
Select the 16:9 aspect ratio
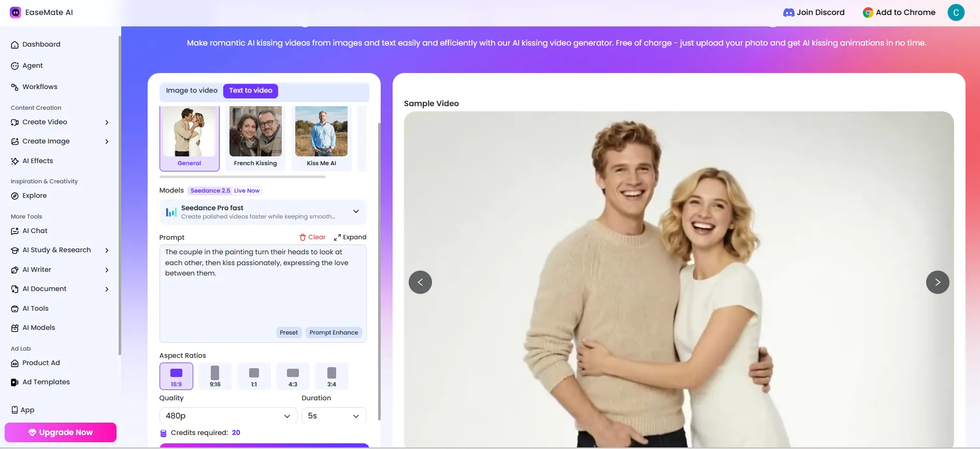176,376
